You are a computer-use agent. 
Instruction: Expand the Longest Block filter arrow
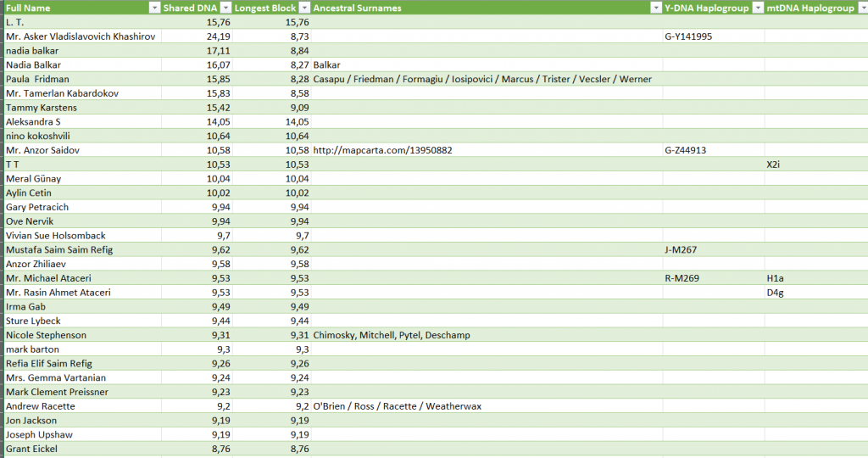[x=304, y=8]
